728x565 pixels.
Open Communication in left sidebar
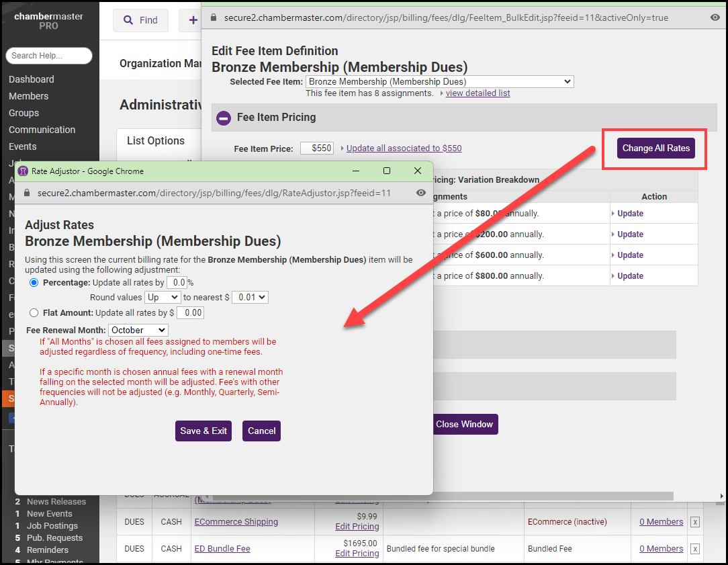(42, 130)
